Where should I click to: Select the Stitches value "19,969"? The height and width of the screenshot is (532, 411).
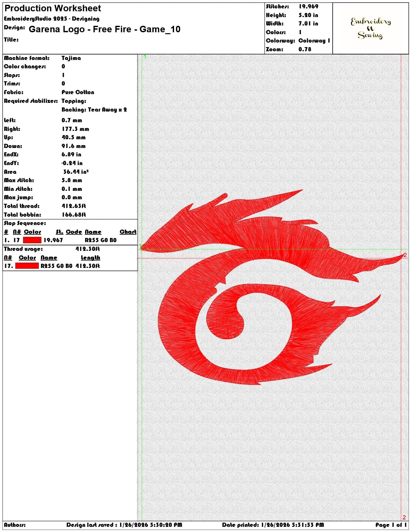click(308, 6)
